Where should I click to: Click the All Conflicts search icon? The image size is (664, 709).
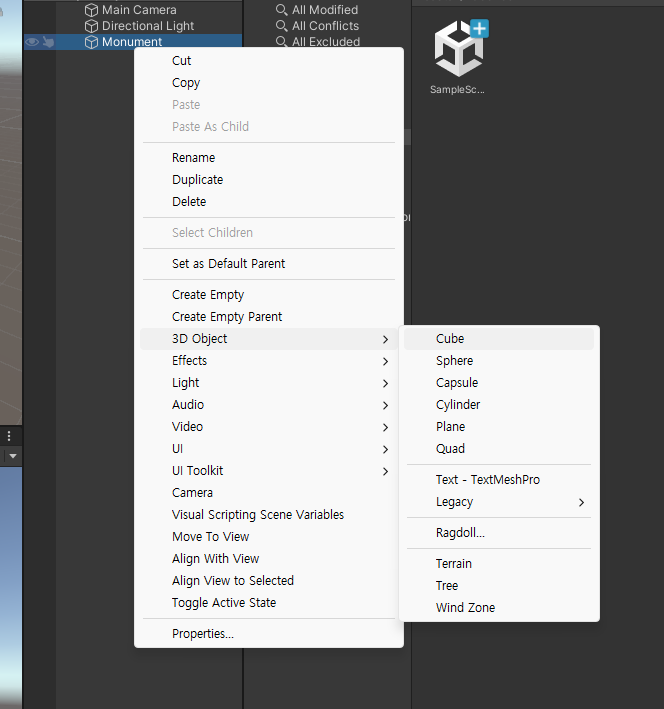point(281,26)
